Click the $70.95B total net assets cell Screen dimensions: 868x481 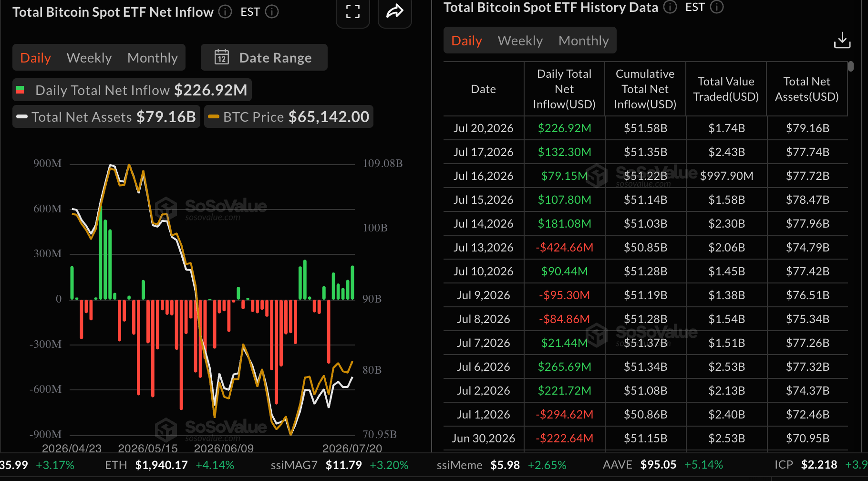(x=808, y=439)
